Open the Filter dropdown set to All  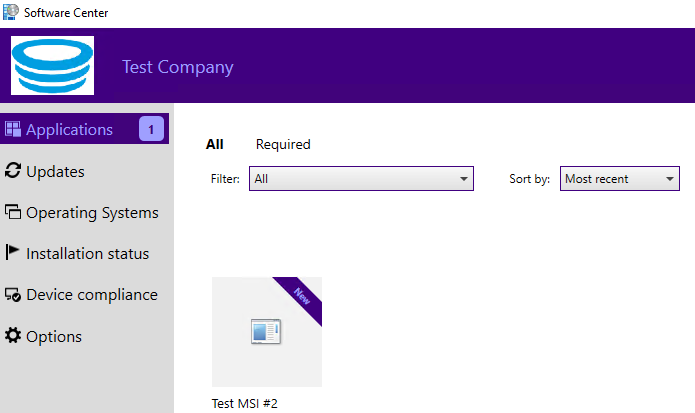[x=360, y=179]
